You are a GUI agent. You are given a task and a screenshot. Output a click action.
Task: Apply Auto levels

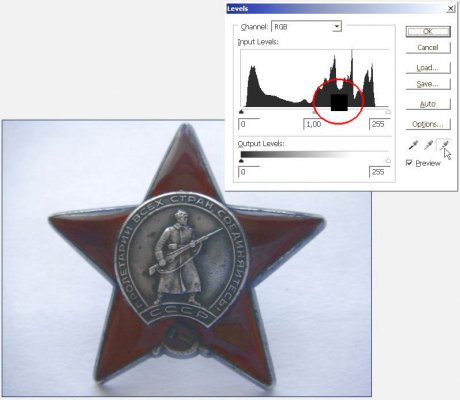428,104
